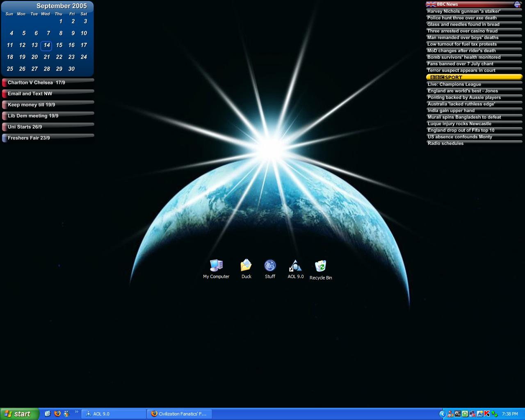Image resolution: width=525 pixels, height=420 pixels.
Task: Click the gears tray icon
Action: pos(458,414)
